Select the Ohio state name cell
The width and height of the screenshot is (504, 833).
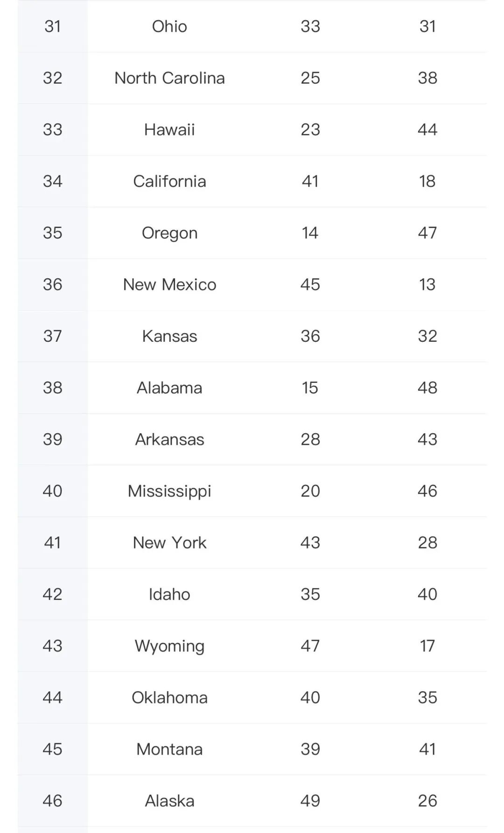point(169,26)
